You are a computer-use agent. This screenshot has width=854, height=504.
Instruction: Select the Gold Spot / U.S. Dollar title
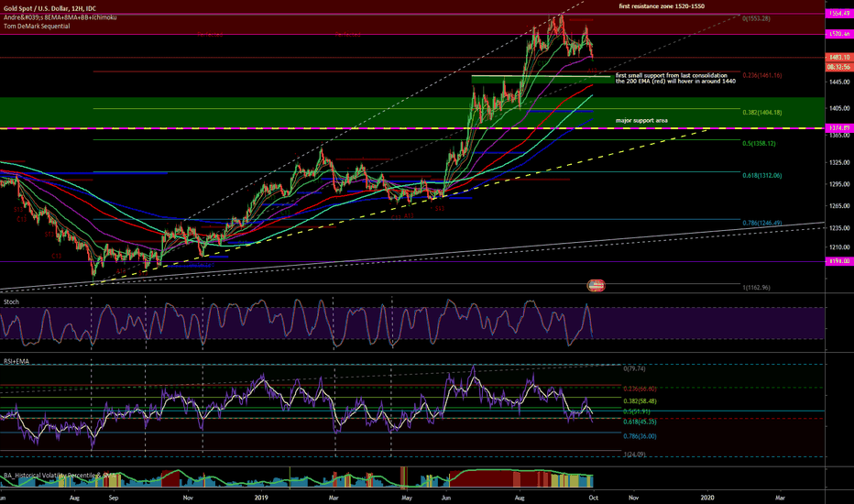[x=49, y=9]
